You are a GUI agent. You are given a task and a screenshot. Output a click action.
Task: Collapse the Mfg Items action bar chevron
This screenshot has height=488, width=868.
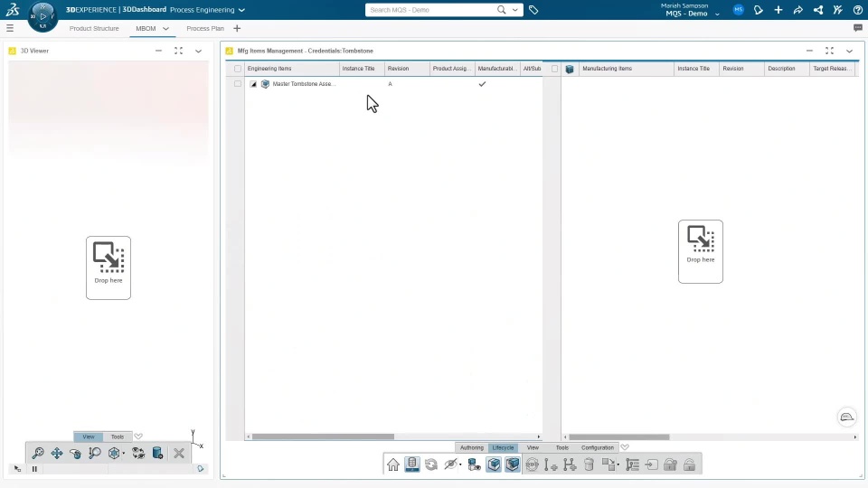625,447
